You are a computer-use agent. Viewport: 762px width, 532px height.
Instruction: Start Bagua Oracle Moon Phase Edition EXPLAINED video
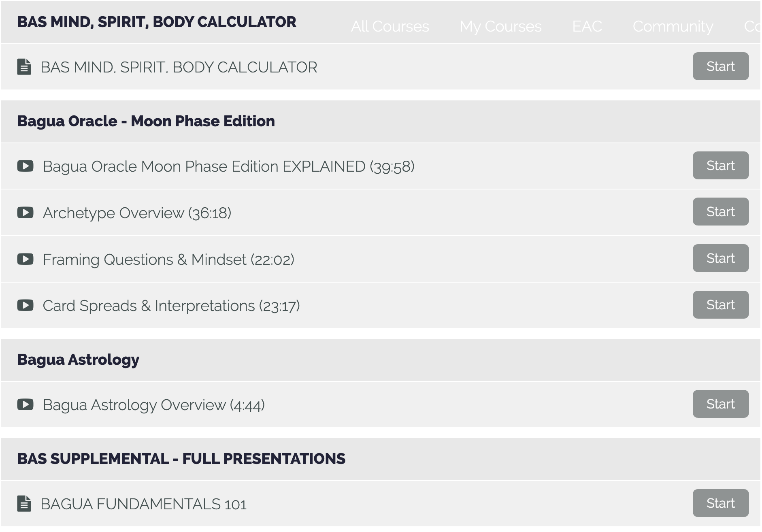click(720, 166)
